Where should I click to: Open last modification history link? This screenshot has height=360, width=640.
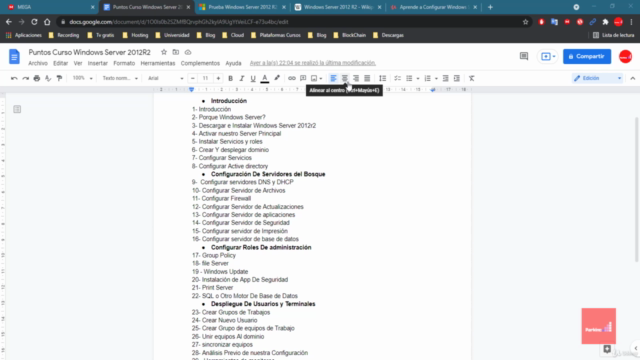(x=313, y=63)
